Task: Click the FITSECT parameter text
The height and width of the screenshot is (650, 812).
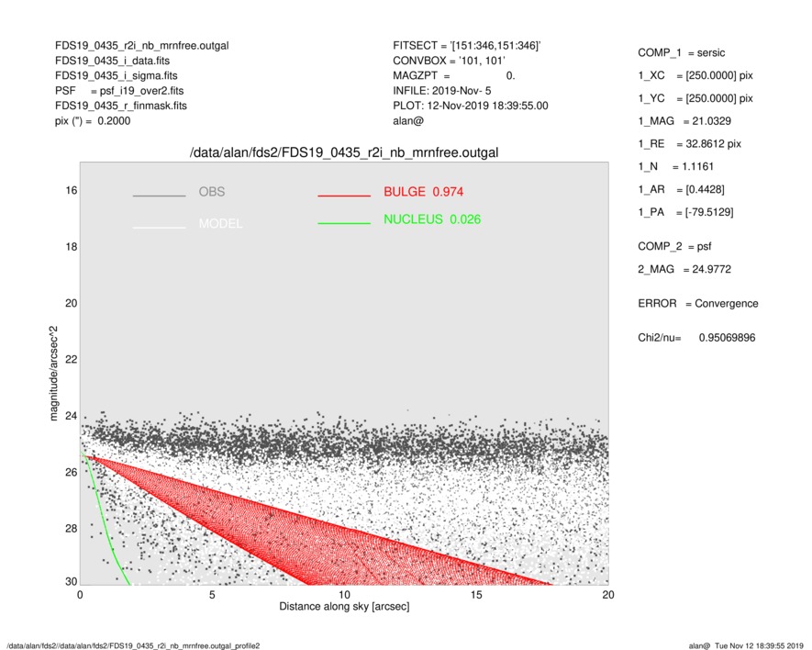Action: pos(467,45)
